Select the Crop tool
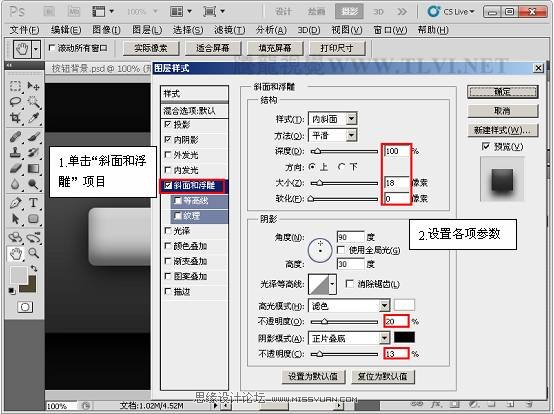The image size is (554, 414). click(16, 118)
